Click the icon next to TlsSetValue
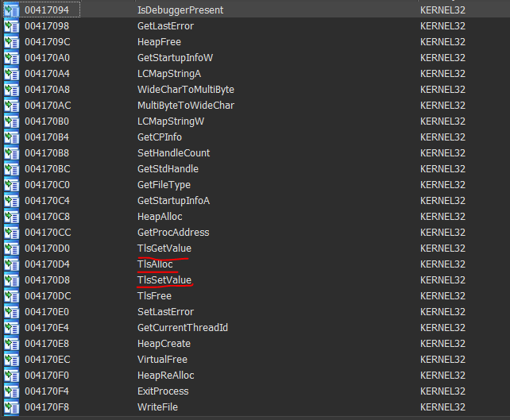Screen dimensions: 510x420 pos(12,280)
